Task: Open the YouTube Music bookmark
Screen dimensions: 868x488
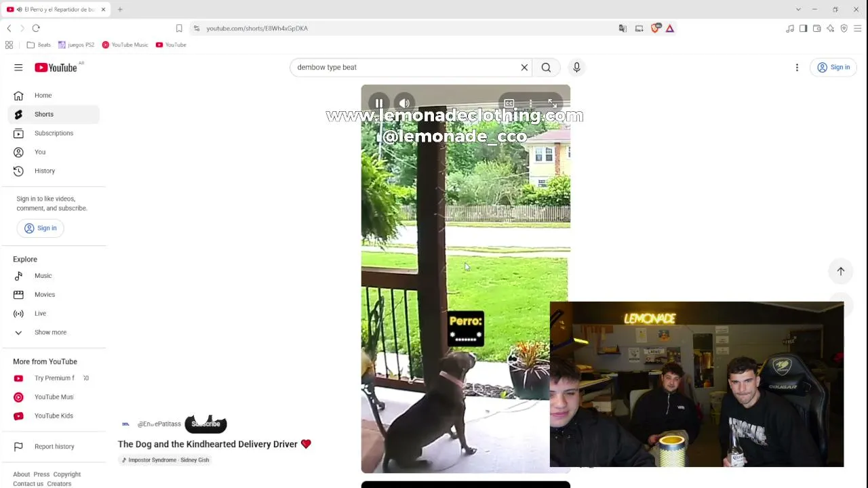Action: pos(125,45)
